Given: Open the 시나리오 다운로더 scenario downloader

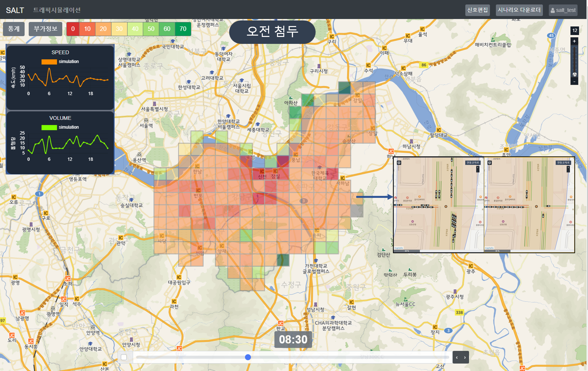Looking at the screenshot, I should (x=519, y=10).
